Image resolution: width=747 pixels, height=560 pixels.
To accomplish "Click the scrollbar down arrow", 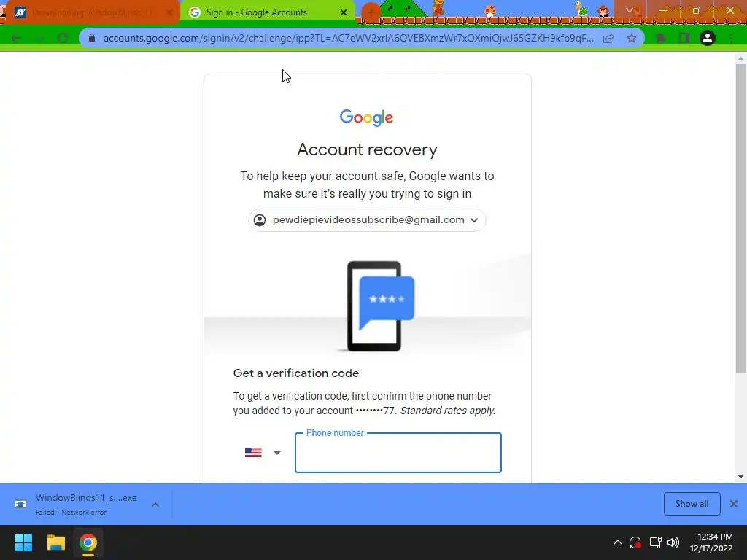I will pyautogui.click(x=740, y=477).
